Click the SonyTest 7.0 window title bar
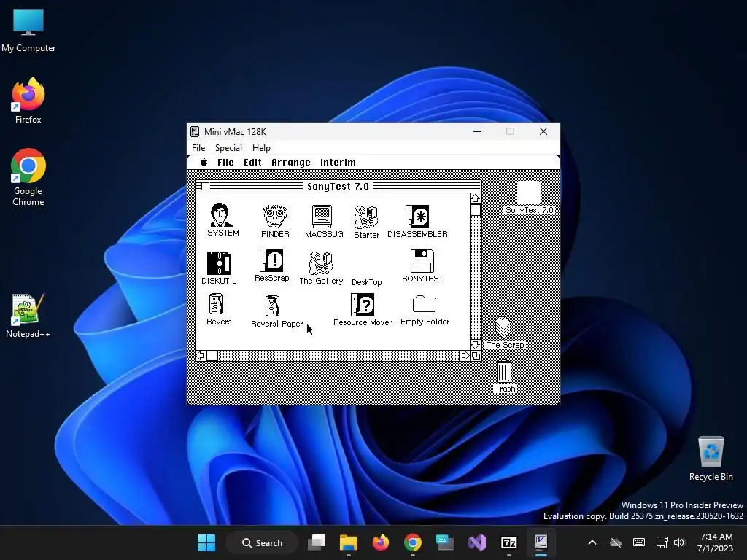Viewport: 747px width, 560px height. pos(338,186)
